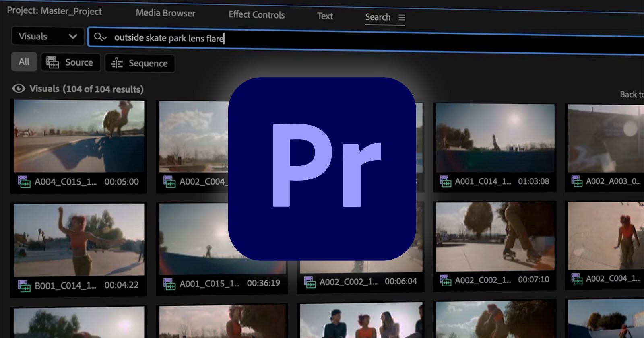Image resolution: width=644 pixels, height=338 pixels.
Task: Switch to the Text tab
Action: 325,16
